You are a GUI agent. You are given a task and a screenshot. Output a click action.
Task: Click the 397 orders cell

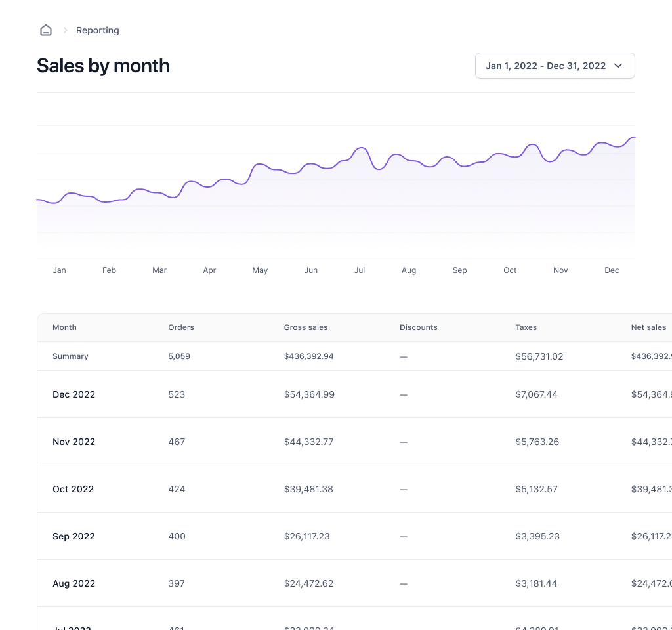click(177, 583)
